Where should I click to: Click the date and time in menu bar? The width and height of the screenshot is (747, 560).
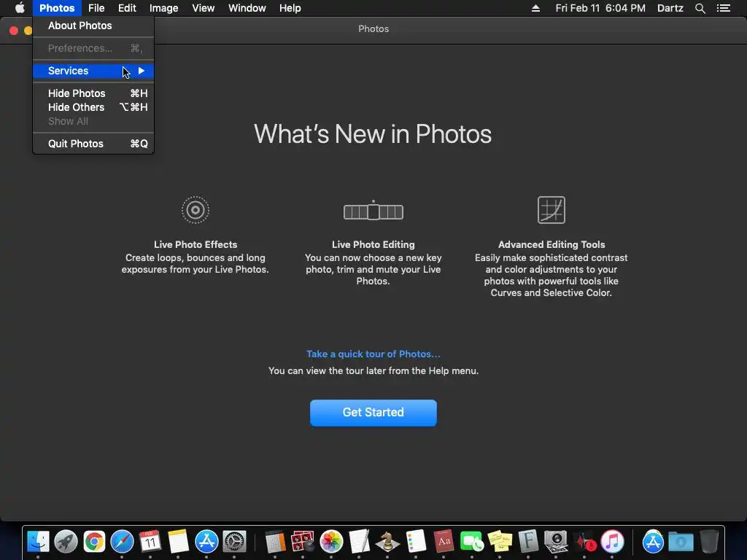coord(600,8)
